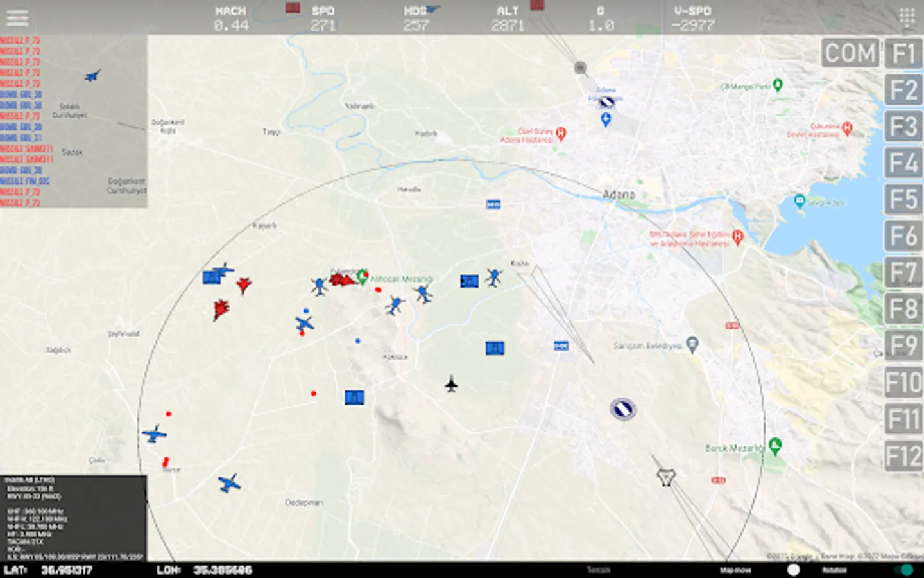Click the red hospital pin near Özel Güney
The height and width of the screenshot is (578, 924).
(x=561, y=134)
